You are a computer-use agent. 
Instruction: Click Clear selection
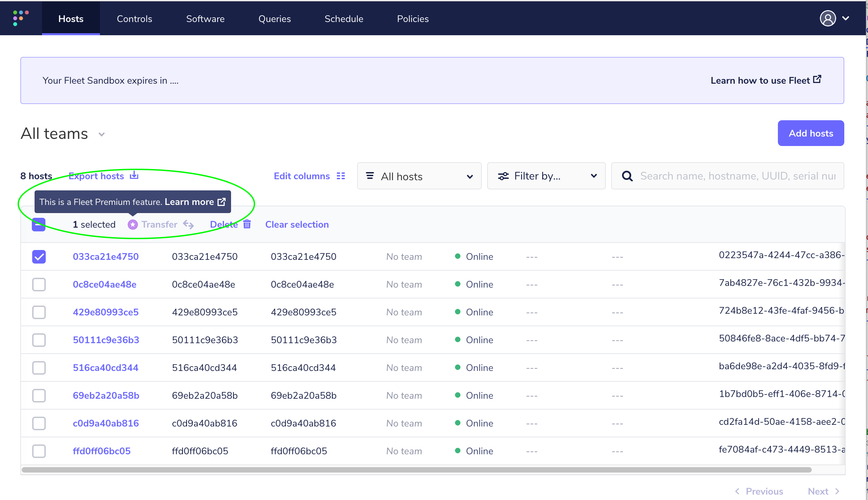(297, 224)
